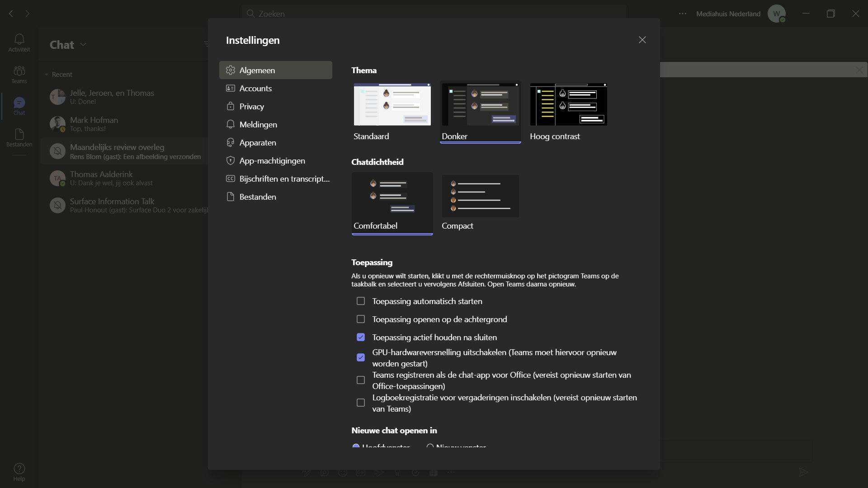Viewport: 868px width, 488px height.
Task: Collapse the Recent chat list section
Action: tap(46, 75)
